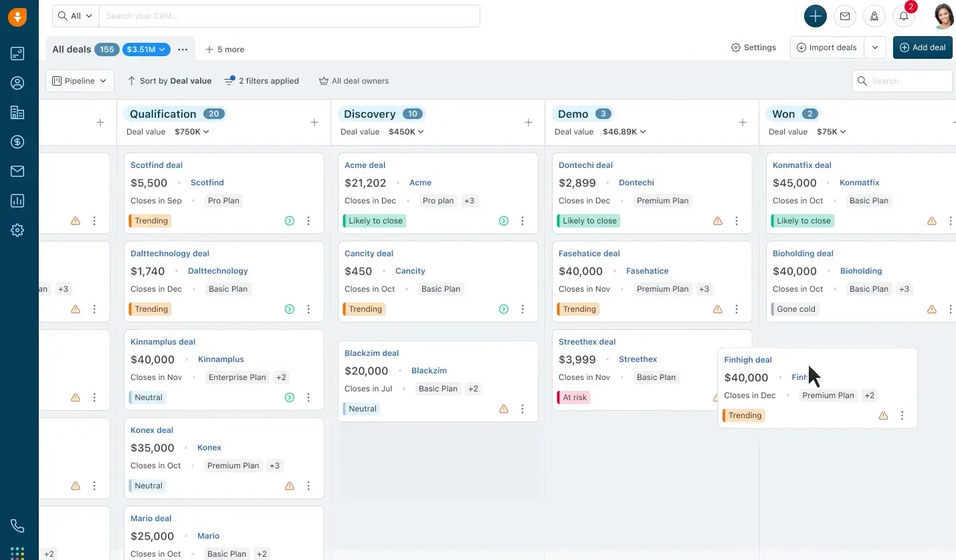Click the phone icon in sidebar
Screen dimensions: 956x560
(x=17, y=526)
